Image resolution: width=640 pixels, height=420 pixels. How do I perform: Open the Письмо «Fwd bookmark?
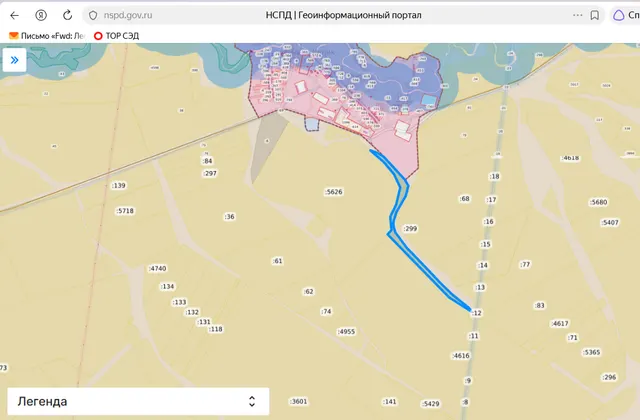47,36
